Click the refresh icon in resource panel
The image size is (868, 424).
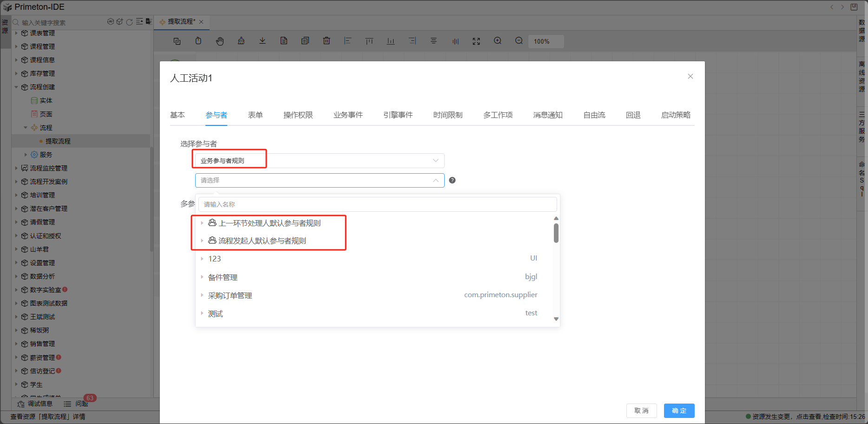(130, 22)
